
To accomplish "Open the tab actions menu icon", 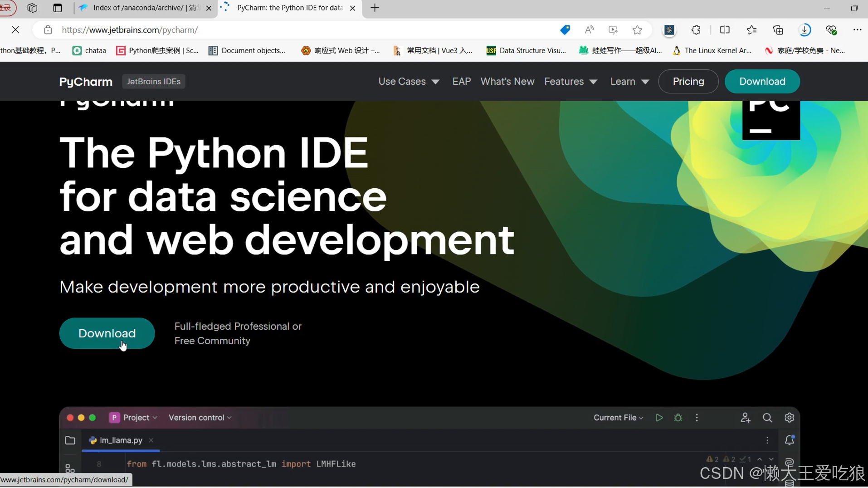I will (x=57, y=8).
